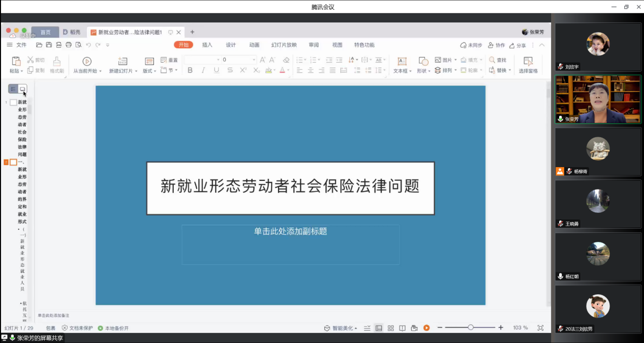This screenshot has height=343, width=644.
Task: Switch to the 插入 ribbon tab
Action: [206, 45]
